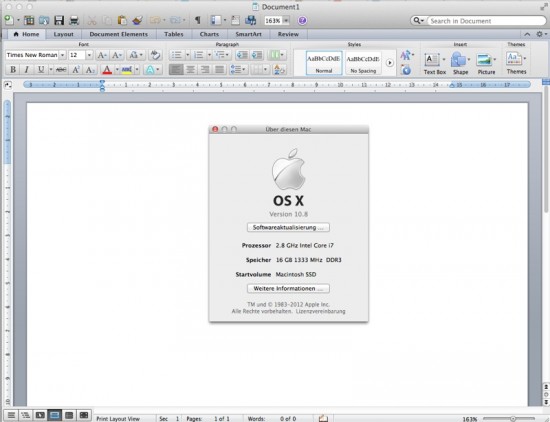Toggle Italic formatting
Image resolution: width=550 pixels, height=422 pixels.
[x=27, y=69]
